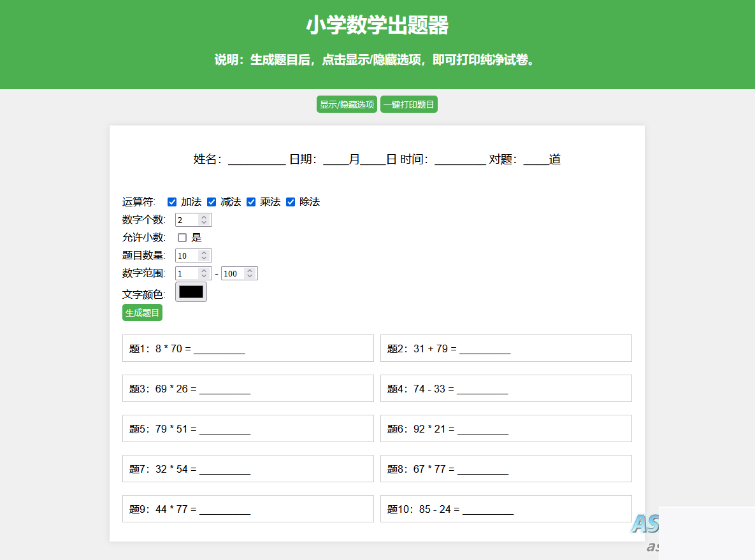
Task: Decrease 数字个数 using the down arrow
Action: pyautogui.click(x=204, y=222)
